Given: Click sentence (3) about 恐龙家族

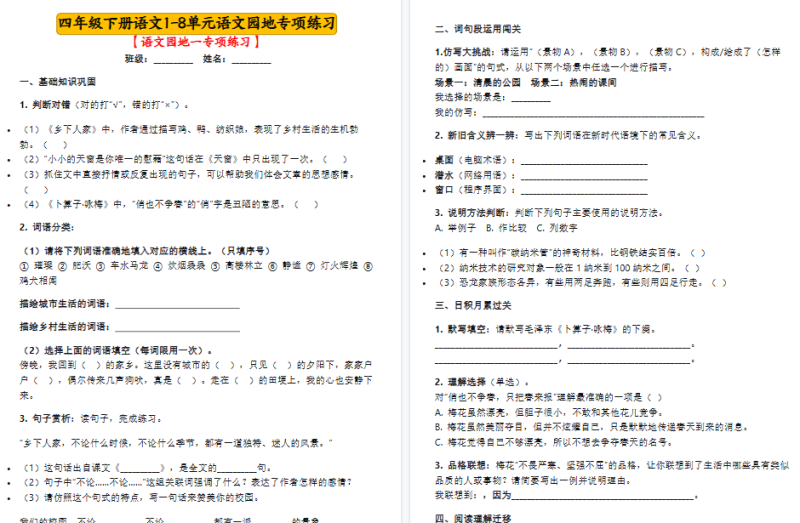Looking at the screenshot, I should (582, 282).
